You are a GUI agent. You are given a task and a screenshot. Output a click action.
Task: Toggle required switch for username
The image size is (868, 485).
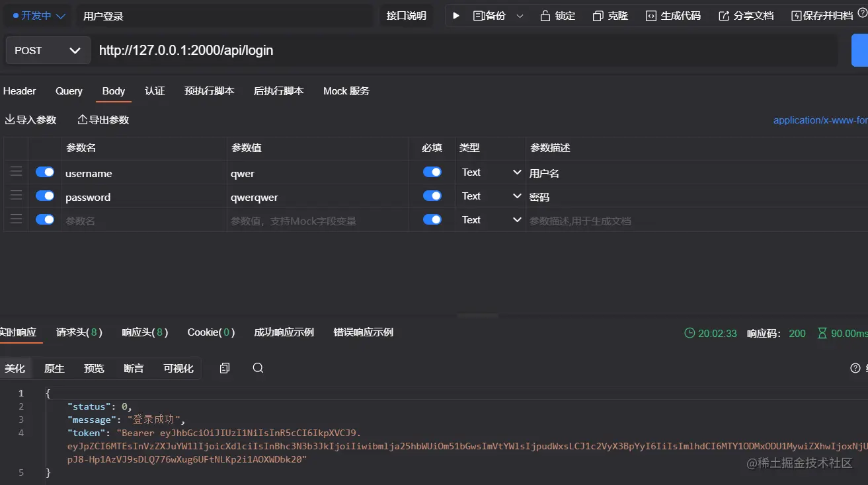[x=432, y=172]
